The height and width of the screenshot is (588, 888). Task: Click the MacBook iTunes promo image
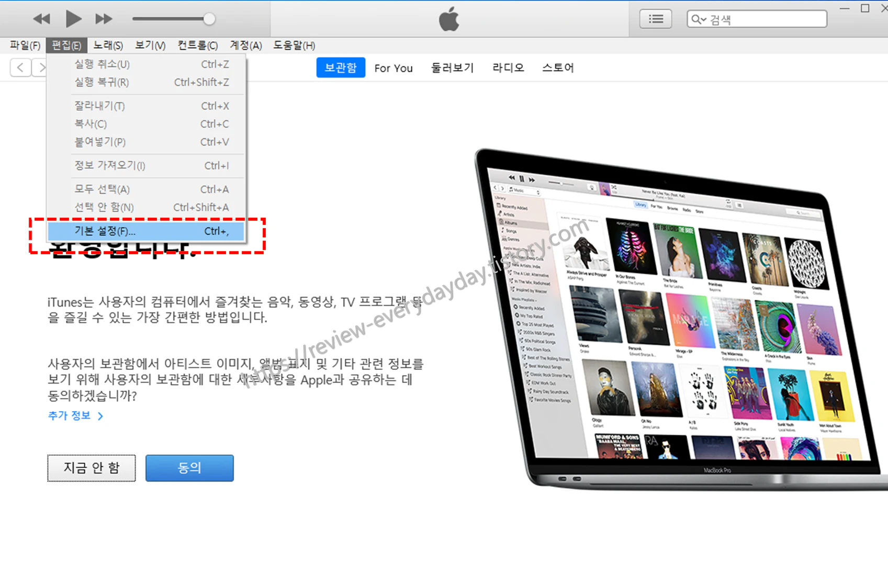680,319
